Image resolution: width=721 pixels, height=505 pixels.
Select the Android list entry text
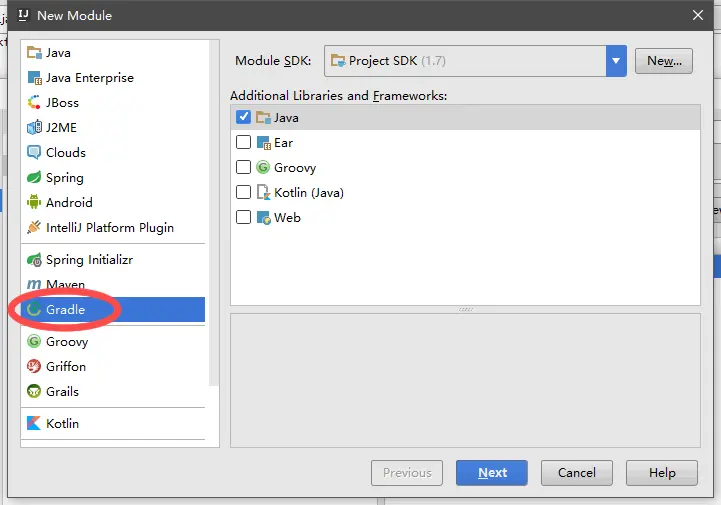pos(69,202)
